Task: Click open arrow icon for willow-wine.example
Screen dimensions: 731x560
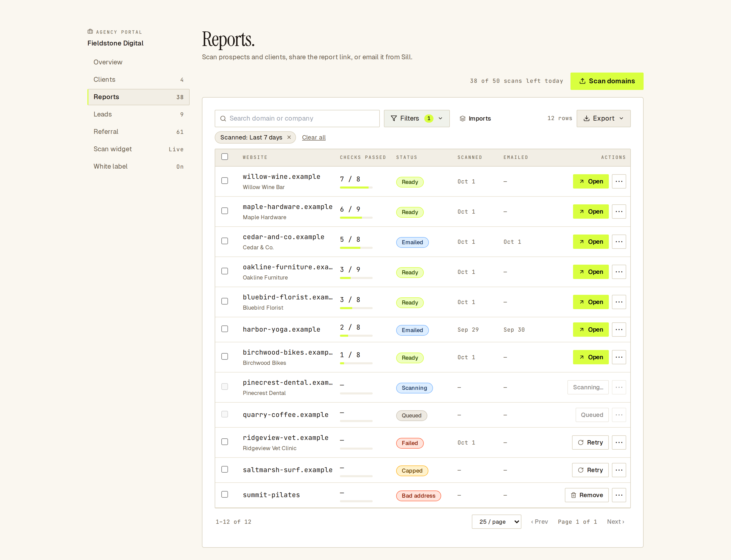Action: (x=581, y=181)
